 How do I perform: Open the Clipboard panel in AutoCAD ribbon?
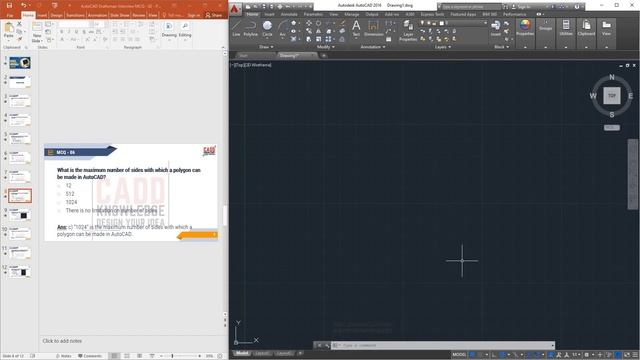coord(586,28)
